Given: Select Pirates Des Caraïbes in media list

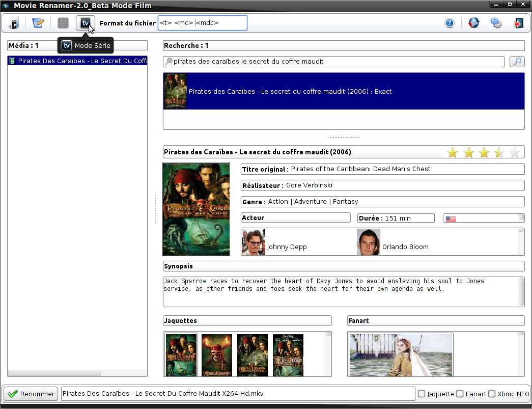Looking at the screenshot, I should tap(77, 61).
